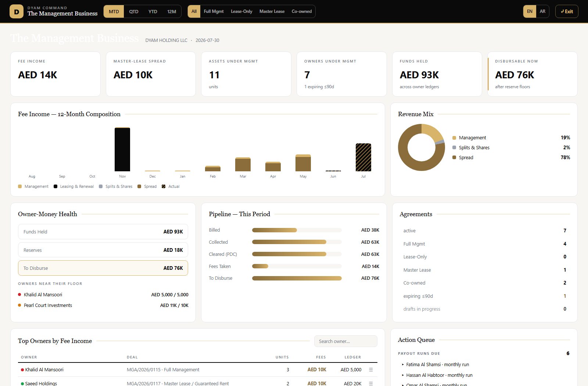The height and width of the screenshot is (386, 588).
Task: Open the Master-Lease Spread card
Action: click(151, 74)
